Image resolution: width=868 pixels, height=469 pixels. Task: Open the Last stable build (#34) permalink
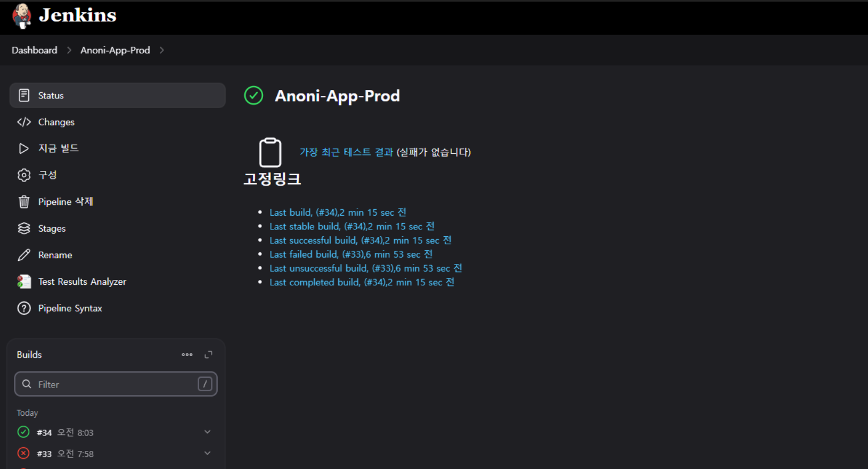tap(352, 226)
